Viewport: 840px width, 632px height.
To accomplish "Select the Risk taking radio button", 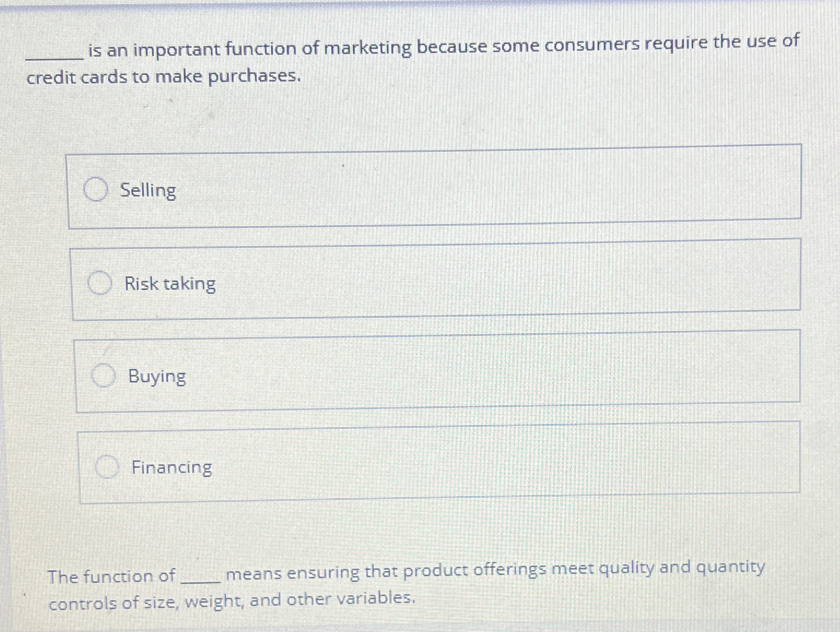I will [x=101, y=283].
